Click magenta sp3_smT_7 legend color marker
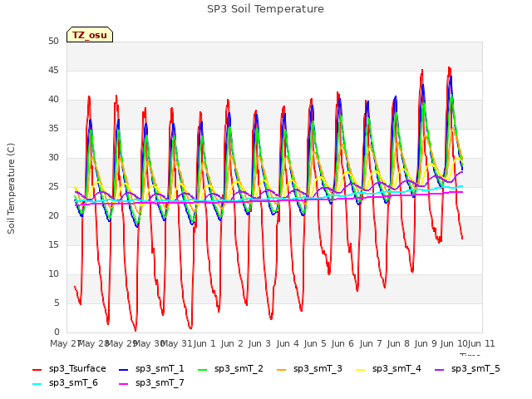 coord(124,384)
